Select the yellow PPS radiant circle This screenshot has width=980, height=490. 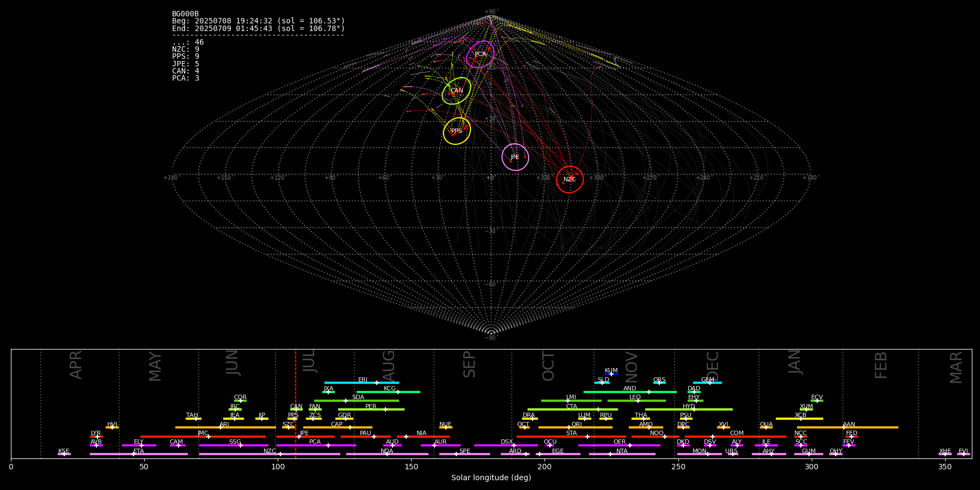[x=457, y=131]
